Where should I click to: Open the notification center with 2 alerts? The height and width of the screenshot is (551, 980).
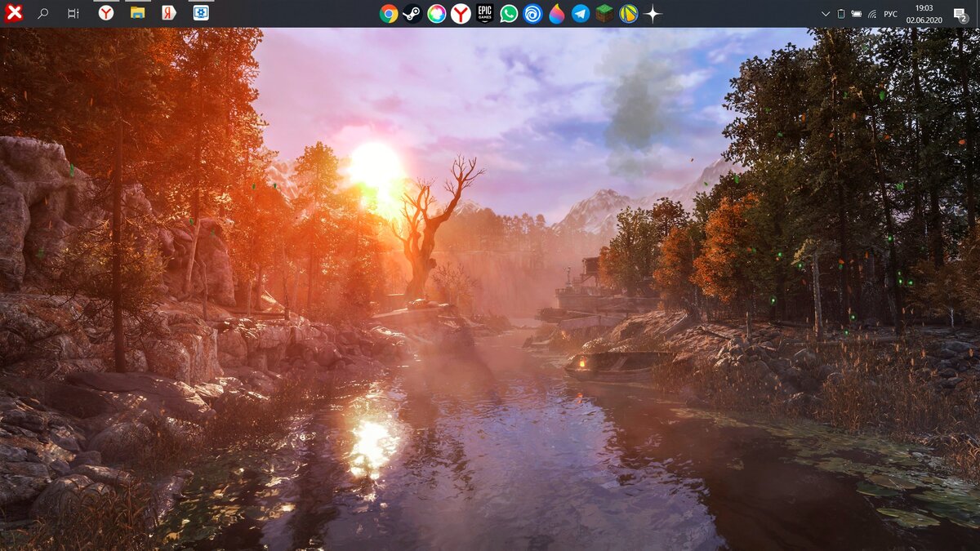[x=960, y=14]
